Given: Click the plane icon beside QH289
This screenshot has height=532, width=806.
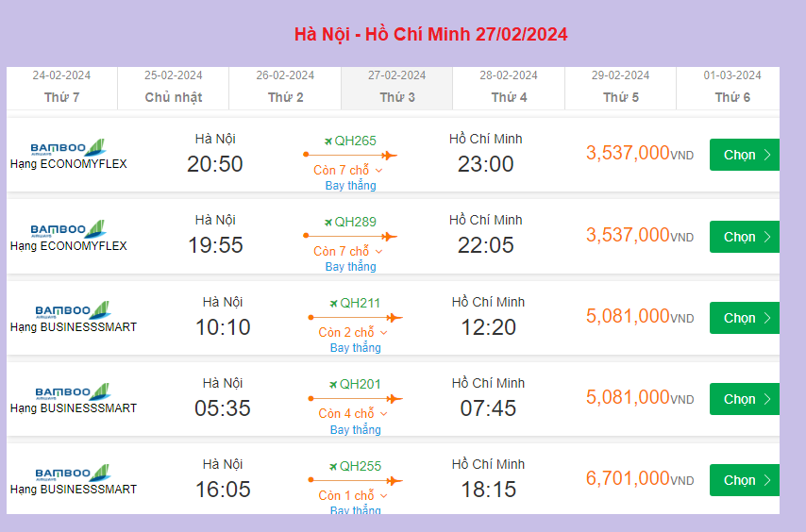Looking at the screenshot, I should (328, 223).
